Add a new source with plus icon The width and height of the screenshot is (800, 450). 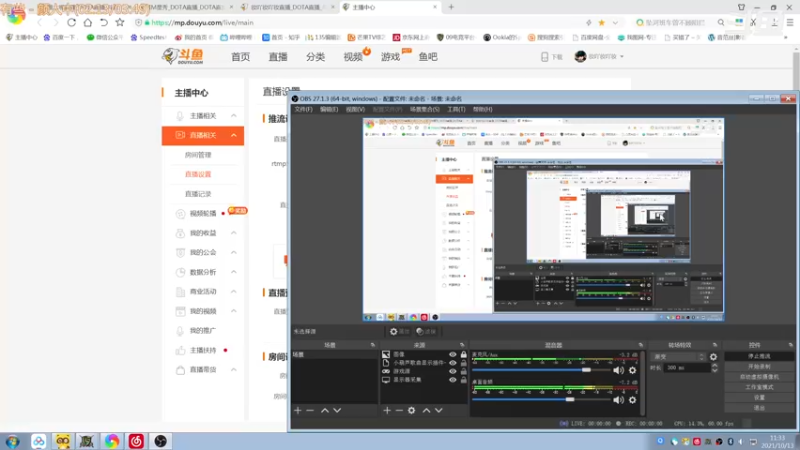387,410
